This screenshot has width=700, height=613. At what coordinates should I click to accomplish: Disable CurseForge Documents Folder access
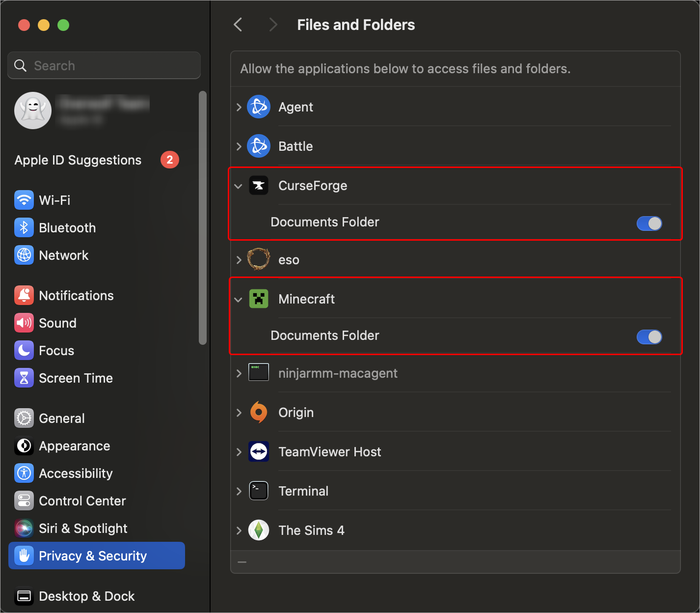(649, 223)
